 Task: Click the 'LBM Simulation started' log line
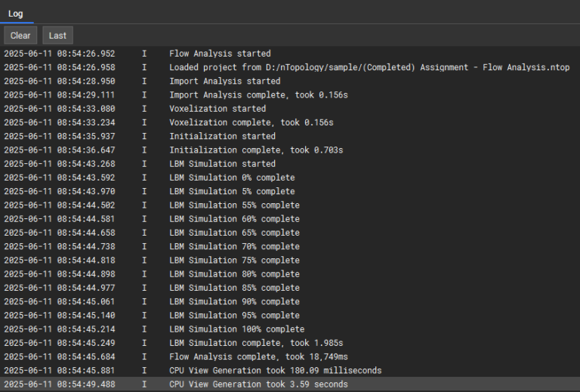point(222,164)
